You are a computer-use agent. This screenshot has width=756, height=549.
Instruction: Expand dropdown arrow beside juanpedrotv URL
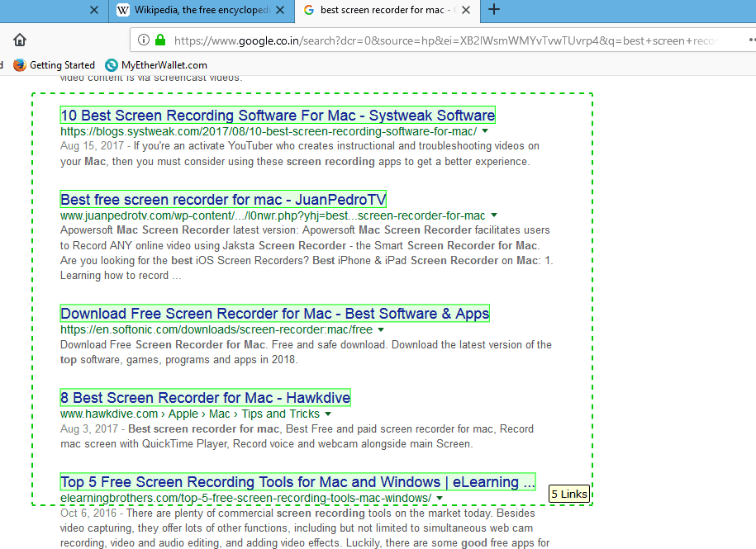(494, 215)
